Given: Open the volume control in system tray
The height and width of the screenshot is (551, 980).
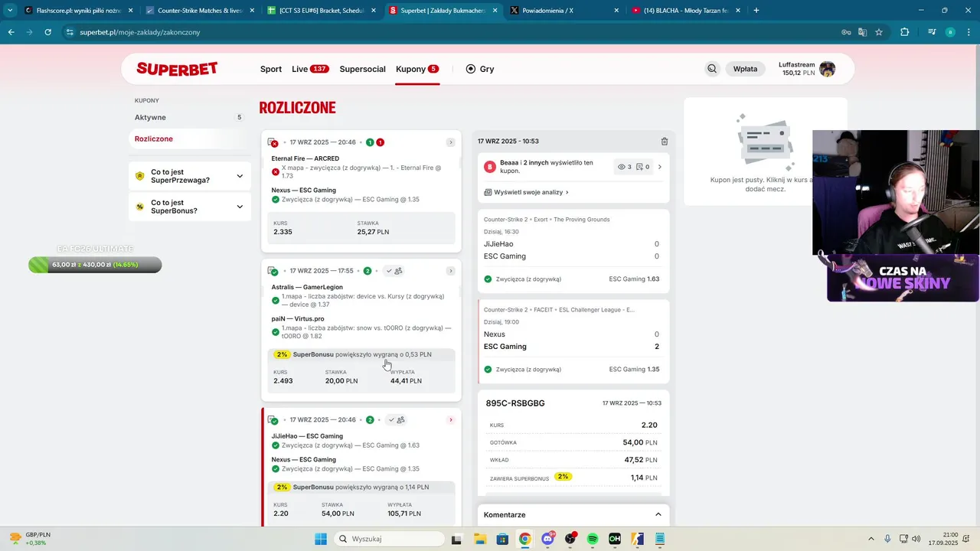Looking at the screenshot, I should (916, 539).
